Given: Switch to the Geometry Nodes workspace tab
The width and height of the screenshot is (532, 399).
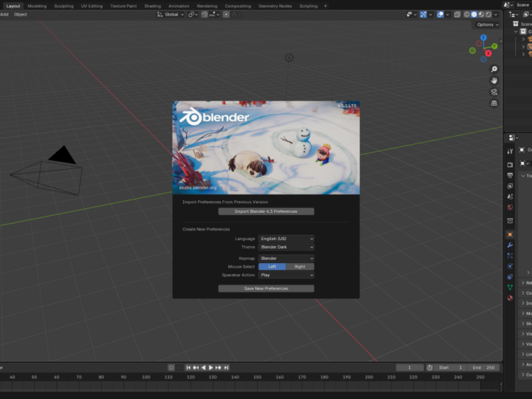Looking at the screenshot, I should click(275, 6).
